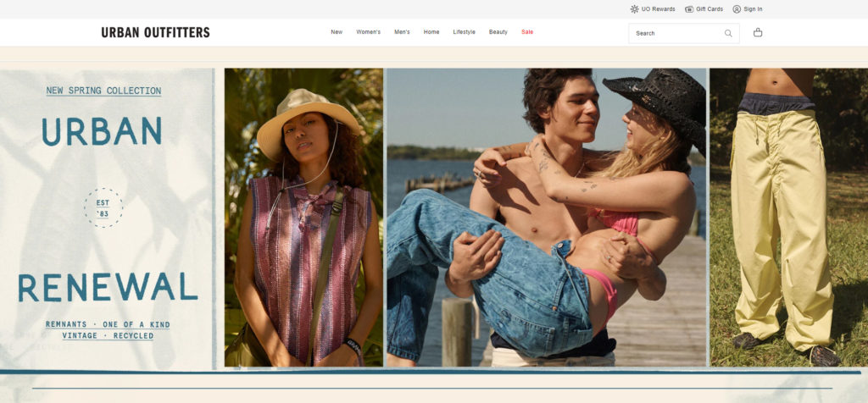Open the UO Rewards link
The width and height of the screenshot is (868, 403).
coord(653,8)
